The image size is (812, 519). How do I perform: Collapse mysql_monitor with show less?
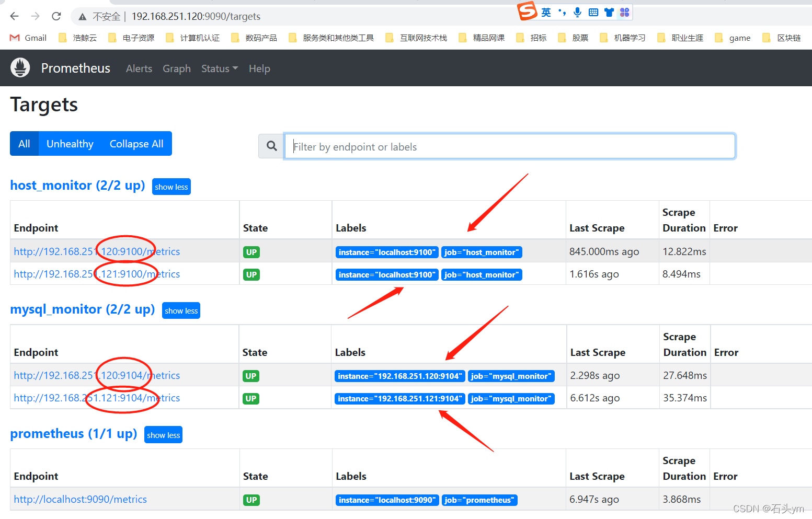point(181,310)
